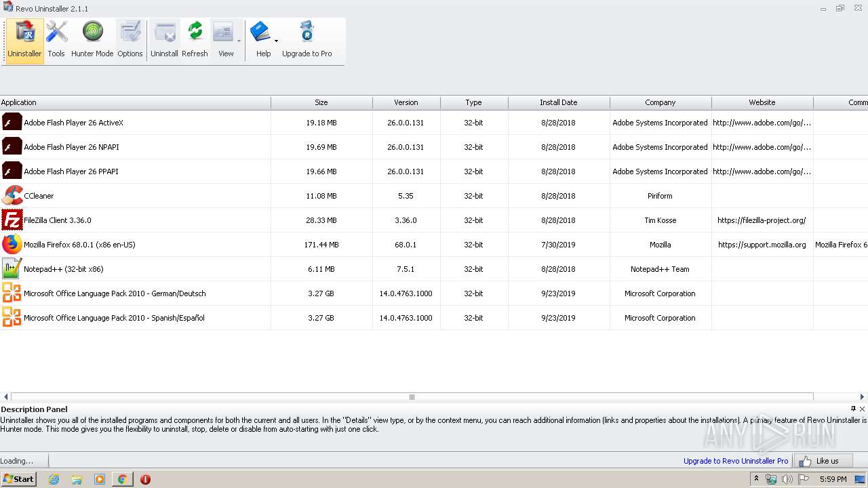Click the https://filezilla-project.org/ website cell
This screenshot has width=868, height=488.
[762, 220]
